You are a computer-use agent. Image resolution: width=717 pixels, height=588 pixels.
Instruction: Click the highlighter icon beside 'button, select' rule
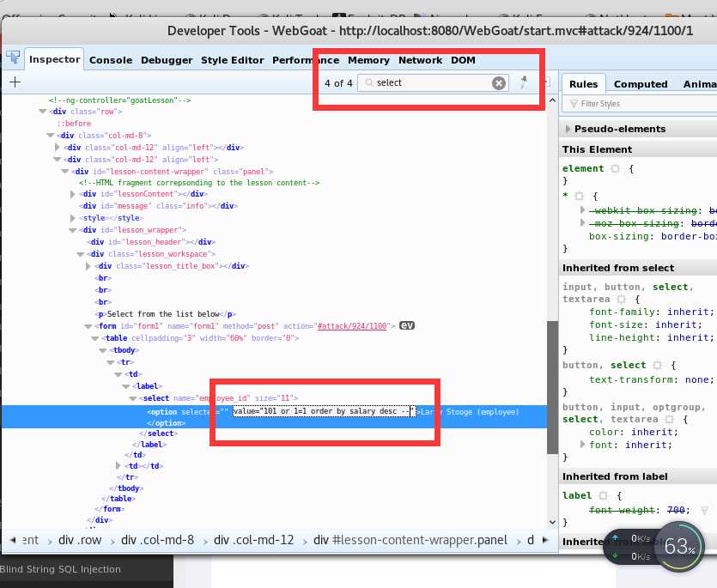coord(657,365)
